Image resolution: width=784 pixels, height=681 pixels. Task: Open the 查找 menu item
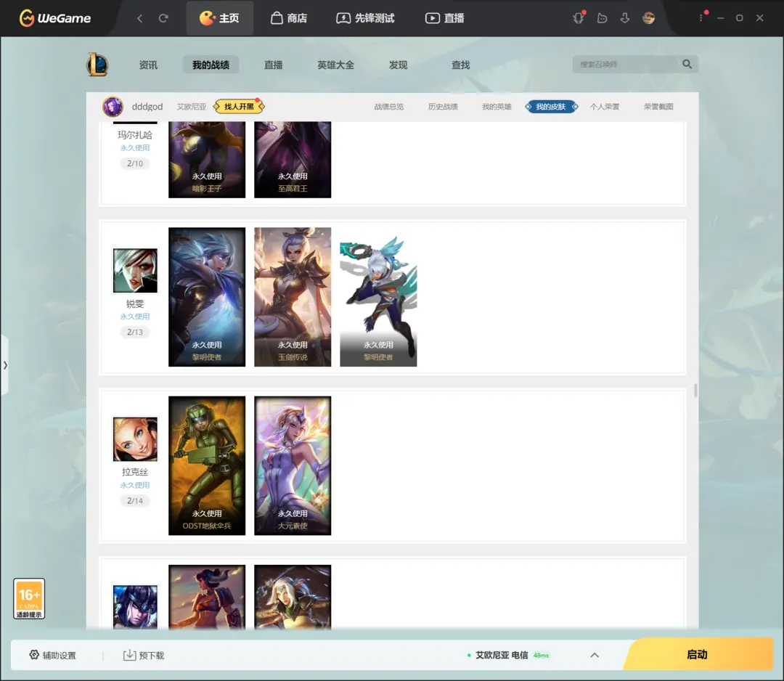click(x=460, y=65)
